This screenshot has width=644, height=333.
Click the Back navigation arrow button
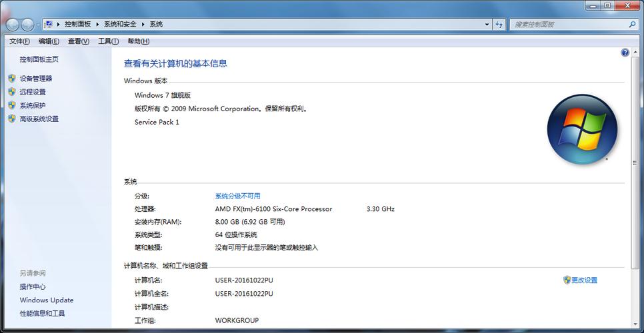click(12, 25)
